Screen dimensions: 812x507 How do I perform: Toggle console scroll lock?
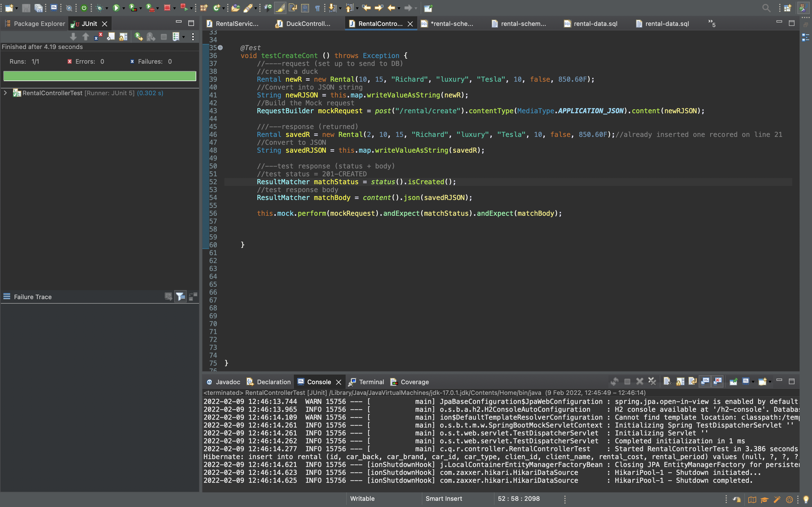(680, 381)
